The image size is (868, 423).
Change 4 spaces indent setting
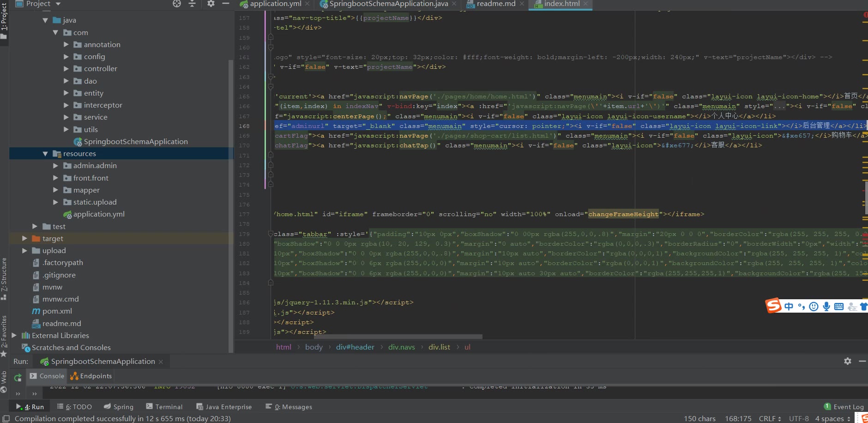(832, 418)
